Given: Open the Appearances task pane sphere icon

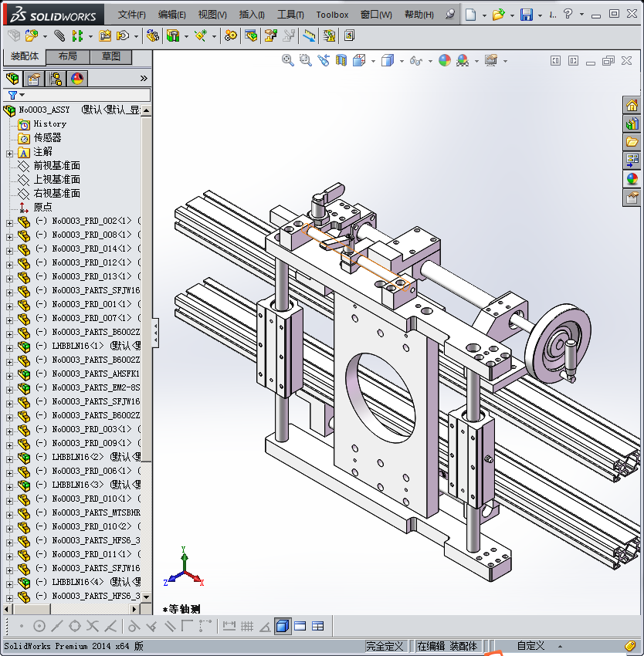Looking at the screenshot, I should 632,179.
